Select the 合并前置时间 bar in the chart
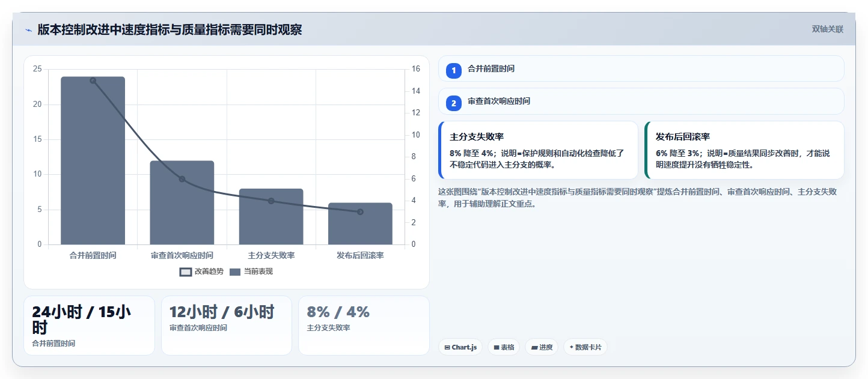Image resolution: width=868 pixels, height=379 pixels. (x=93, y=160)
